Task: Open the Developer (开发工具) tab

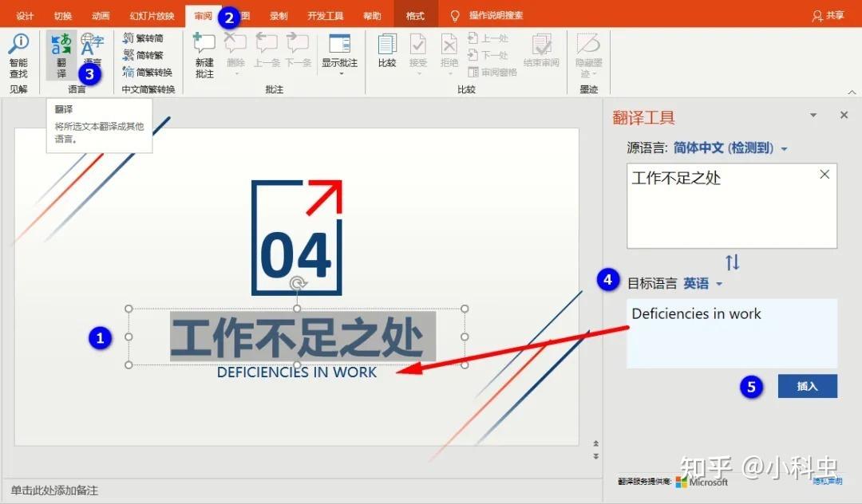Action: [325, 15]
